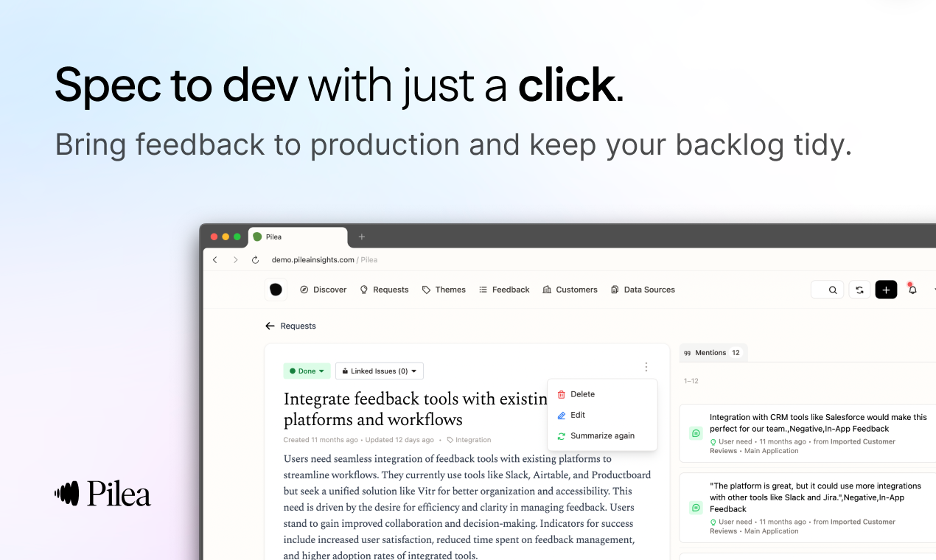The image size is (936, 560).
Task: Click the compass icon next to Discover
Action: 304,290
